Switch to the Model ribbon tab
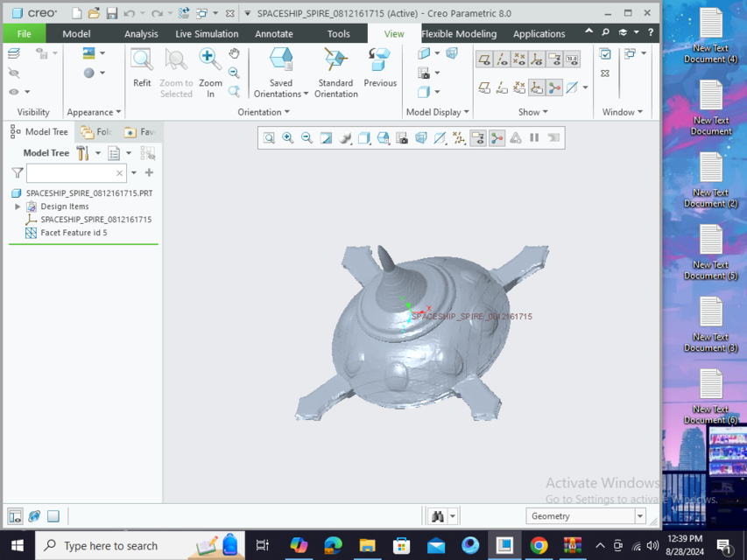Screen dimensions: 747x560 click(76, 33)
